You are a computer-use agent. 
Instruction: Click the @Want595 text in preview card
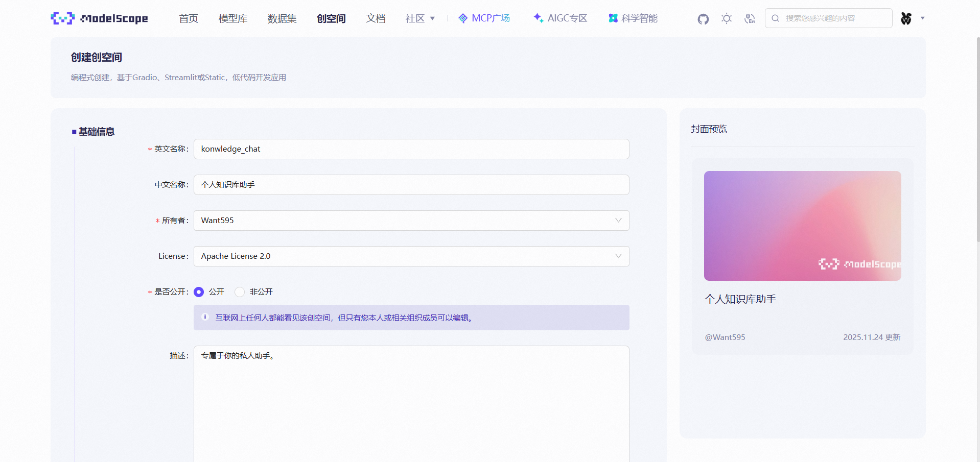click(x=725, y=337)
